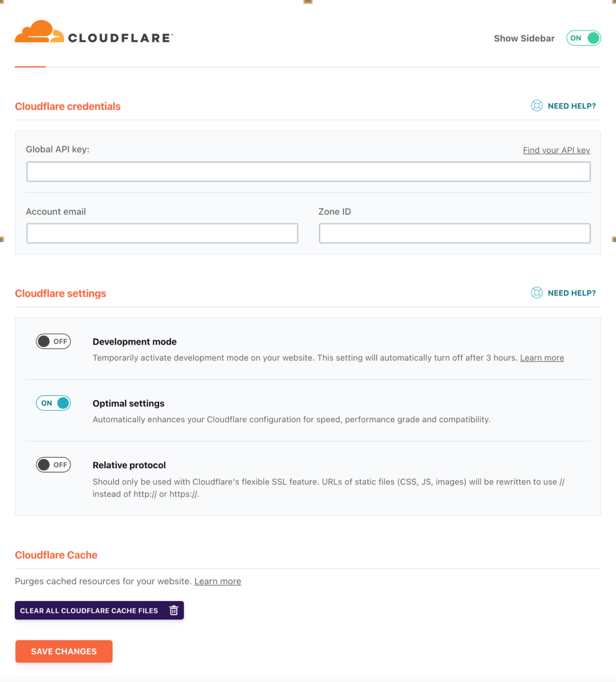The width and height of the screenshot is (616, 682).
Task: Focus the Account email input
Action: click(162, 233)
